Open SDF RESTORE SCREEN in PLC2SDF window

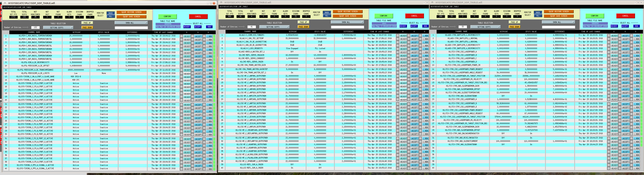click(347, 12)
